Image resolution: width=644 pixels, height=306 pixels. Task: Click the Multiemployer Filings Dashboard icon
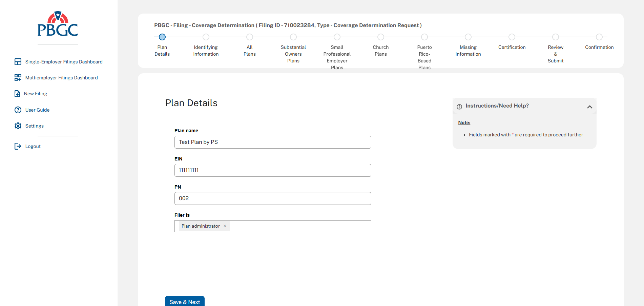click(18, 78)
